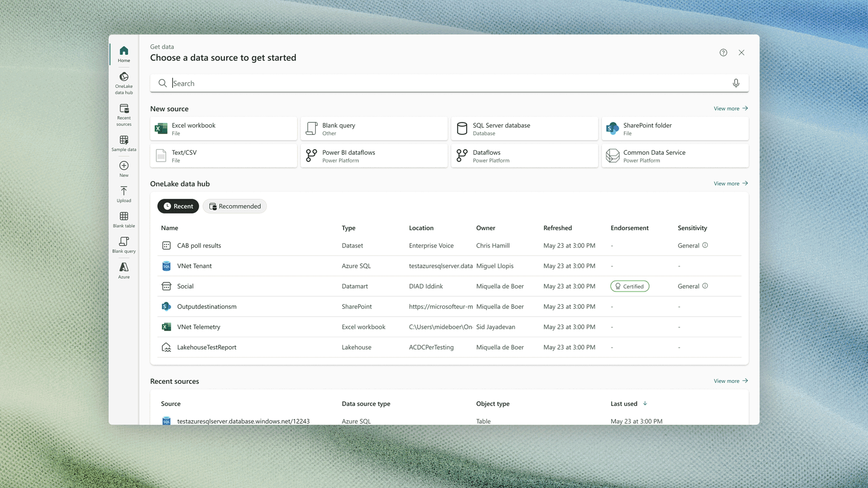Click search input field to type
868x488 pixels.
pos(449,83)
